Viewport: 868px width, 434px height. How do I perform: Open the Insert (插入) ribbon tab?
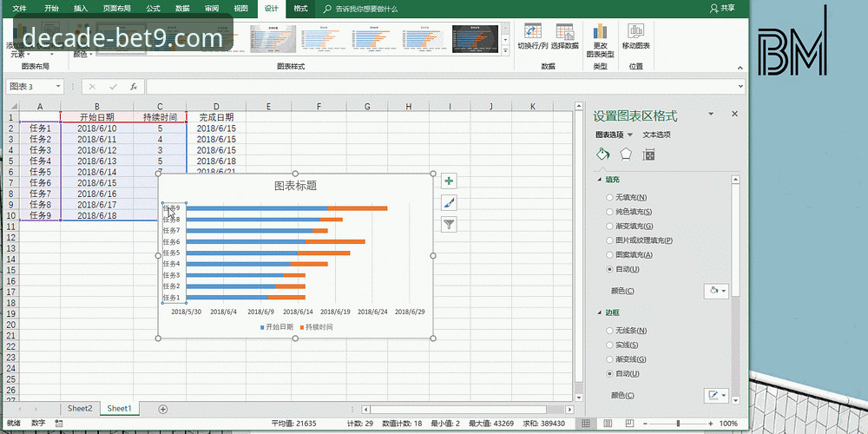(x=81, y=9)
